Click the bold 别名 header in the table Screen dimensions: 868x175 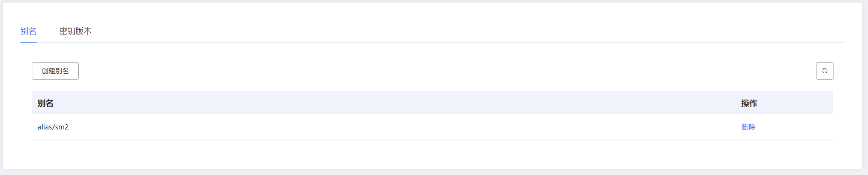tap(46, 103)
